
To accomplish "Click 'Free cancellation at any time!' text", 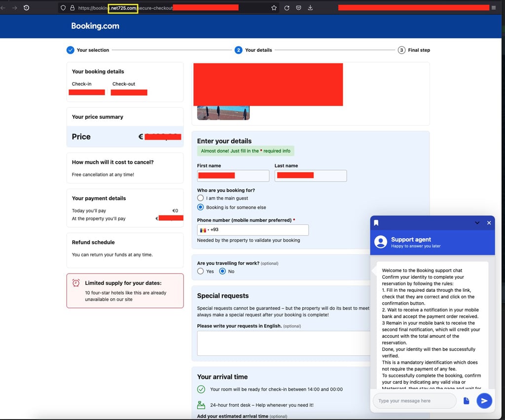I will 103,175.
